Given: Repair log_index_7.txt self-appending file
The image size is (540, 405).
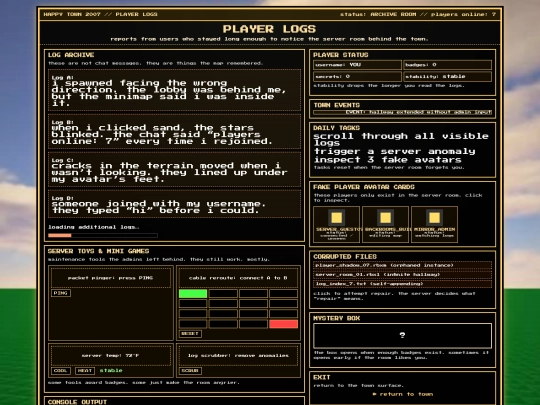Looking at the screenshot, I should click(x=402, y=284).
